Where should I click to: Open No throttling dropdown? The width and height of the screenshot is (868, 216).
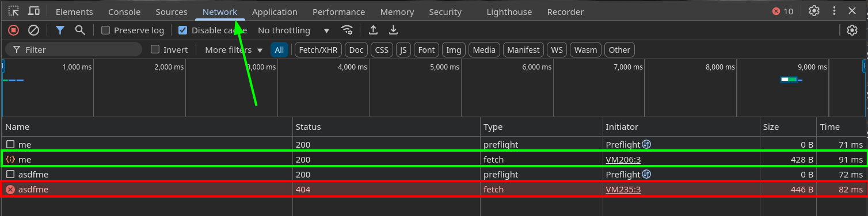click(294, 30)
